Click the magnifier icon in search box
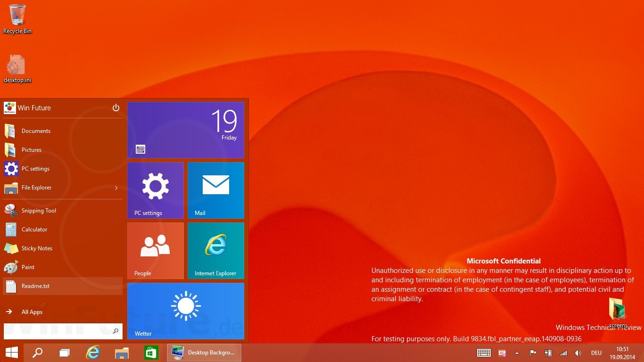Image resolution: width=644 pixels, height=362 pixels. [x=116, y=331]
